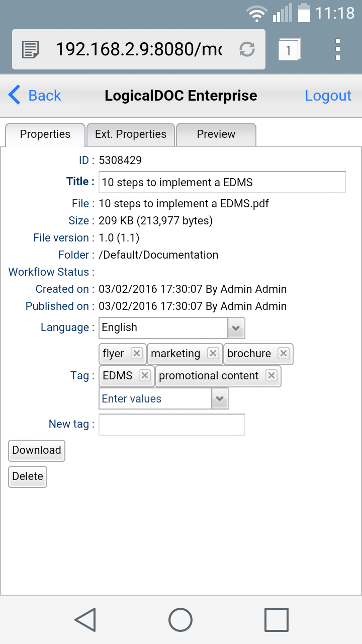The height and width of the screenshot is (644, 362).
Task: Open the browser three-dot menu
Action: [338, 49]
